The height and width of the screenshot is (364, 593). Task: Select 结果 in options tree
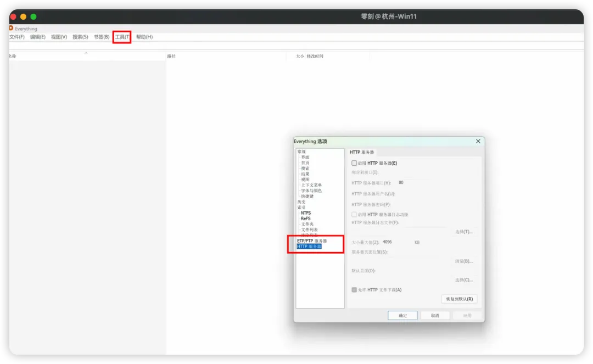pyautogui.click(x=305, y=174)
